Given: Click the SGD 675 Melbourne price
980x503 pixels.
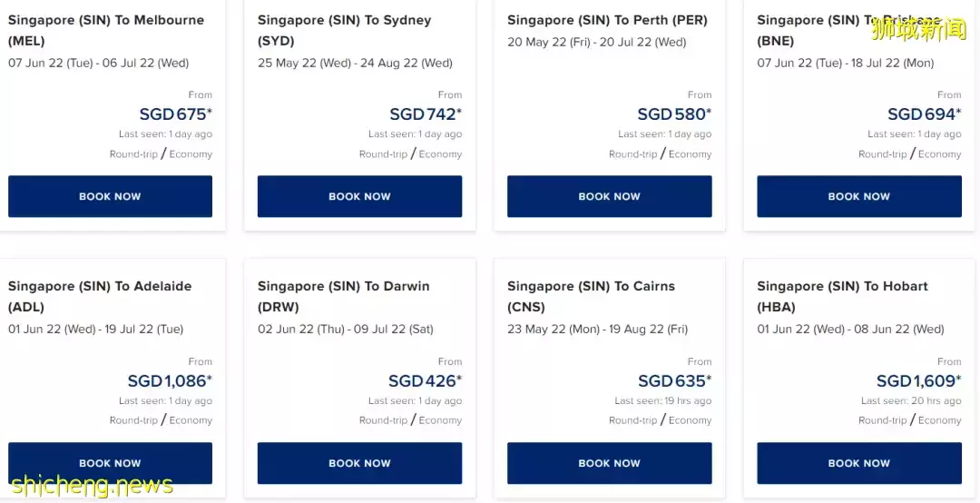Looking at the screenshot, I should pyautogui.click(x=175, y=114).
